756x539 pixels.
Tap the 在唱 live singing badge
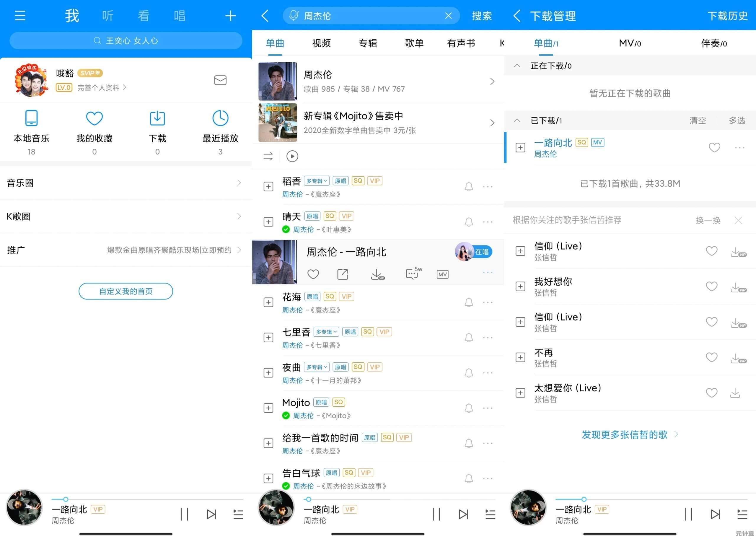pyautogui.click(x=474, y=252)
